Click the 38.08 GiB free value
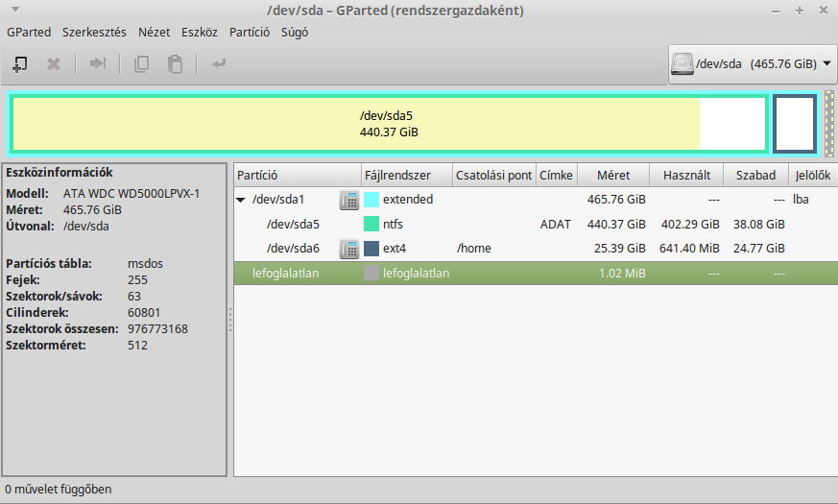This screenshot has width=838, height=504. (759, 225)
